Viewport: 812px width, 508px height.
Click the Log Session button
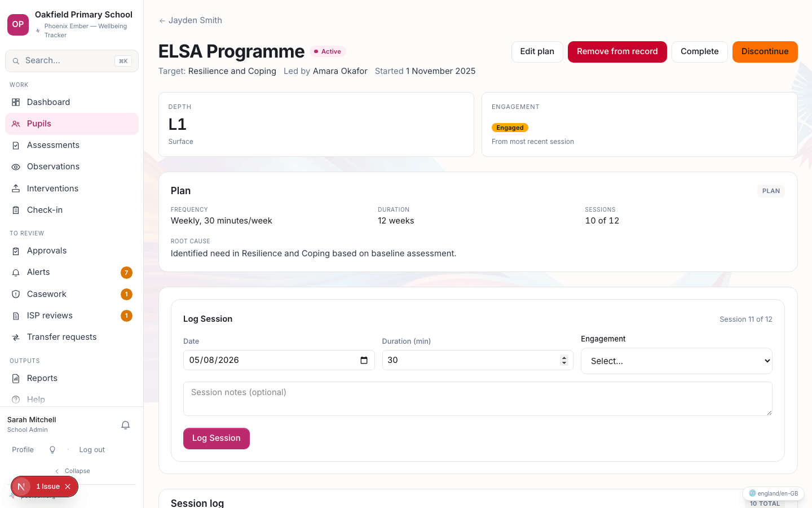[217, 439]
